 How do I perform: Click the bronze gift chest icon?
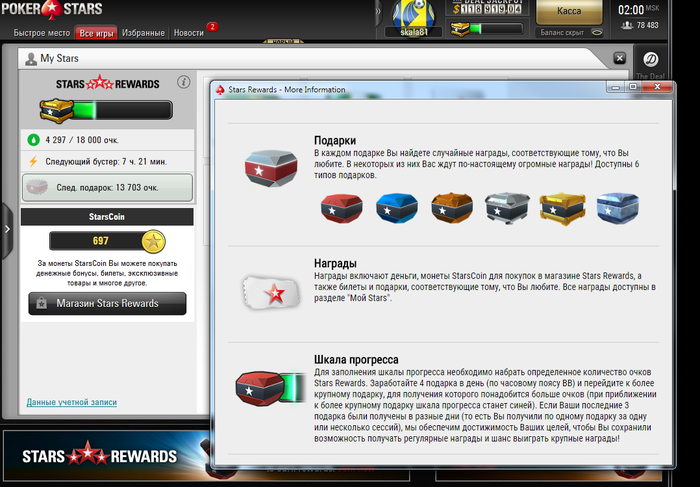(452, 208)
